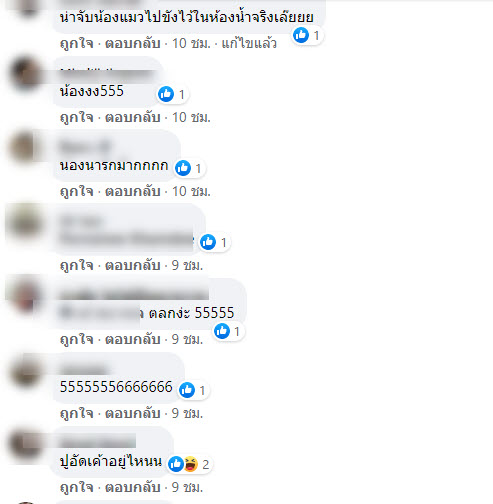
Task: Click ถูกใจ under นองนารกมากกกก comment
Action: click(76, 191)
